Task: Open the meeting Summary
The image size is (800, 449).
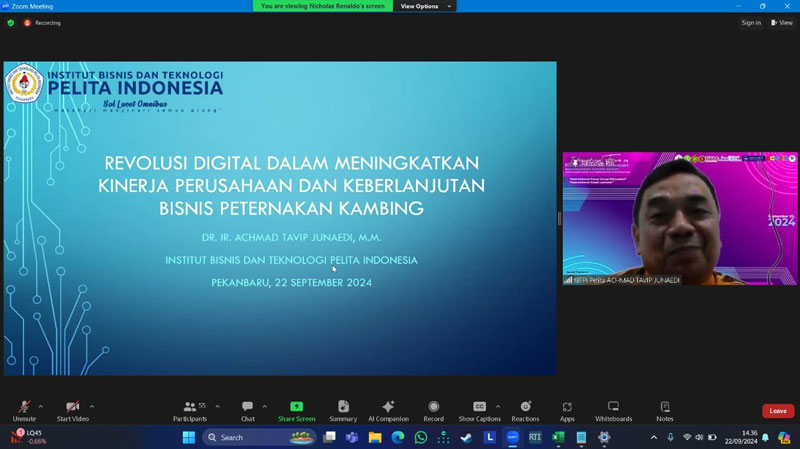Action: (x=343, y=409)
